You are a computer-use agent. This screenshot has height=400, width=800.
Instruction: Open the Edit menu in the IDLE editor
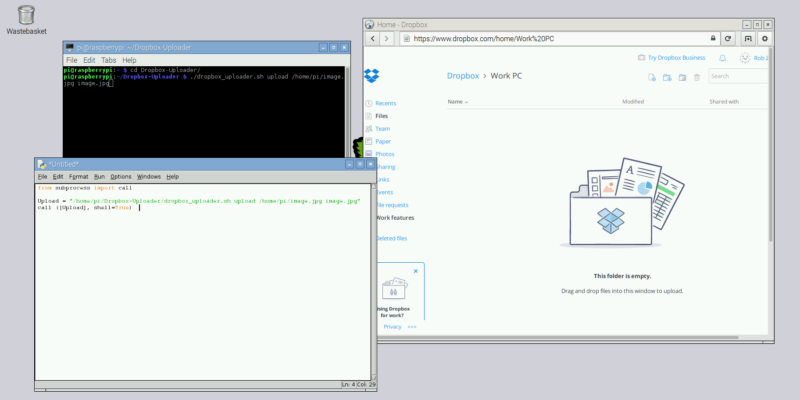tap(58, 177)
